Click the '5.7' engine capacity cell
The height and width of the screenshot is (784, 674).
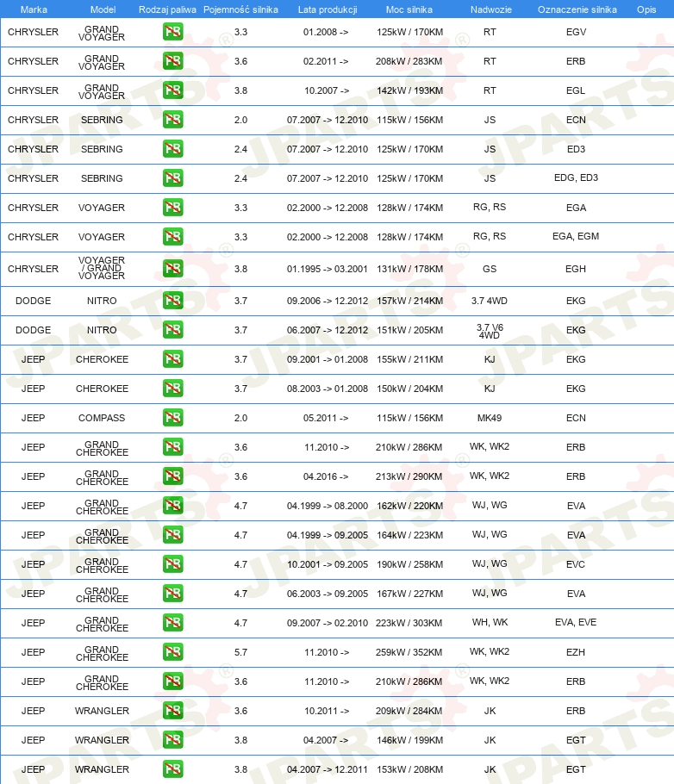pyautogui.click(x=240, y=652)
